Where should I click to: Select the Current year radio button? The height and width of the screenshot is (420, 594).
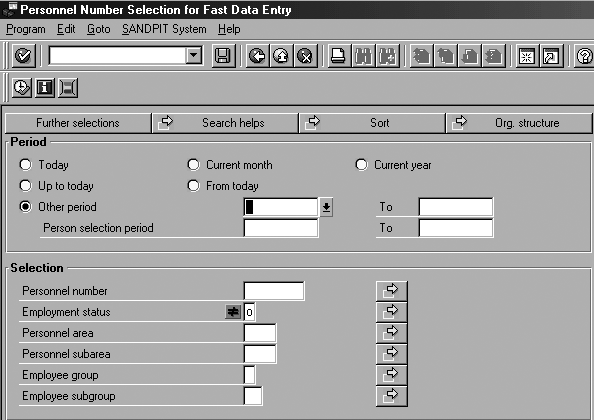[361, 165]
